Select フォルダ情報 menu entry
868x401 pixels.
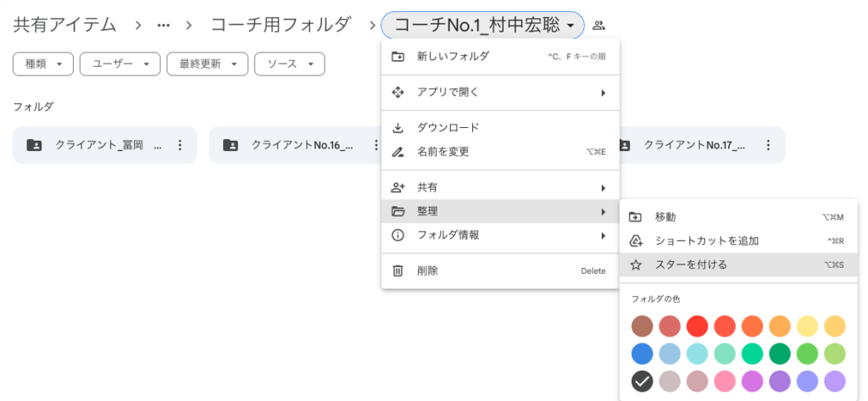(x=500, y=236)
